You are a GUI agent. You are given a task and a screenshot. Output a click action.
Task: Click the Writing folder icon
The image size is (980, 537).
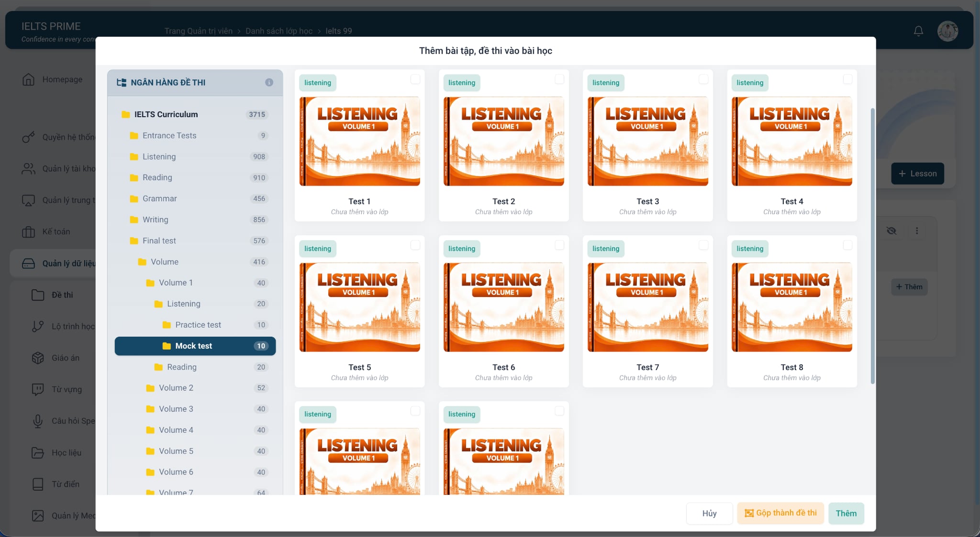point(134,220)
